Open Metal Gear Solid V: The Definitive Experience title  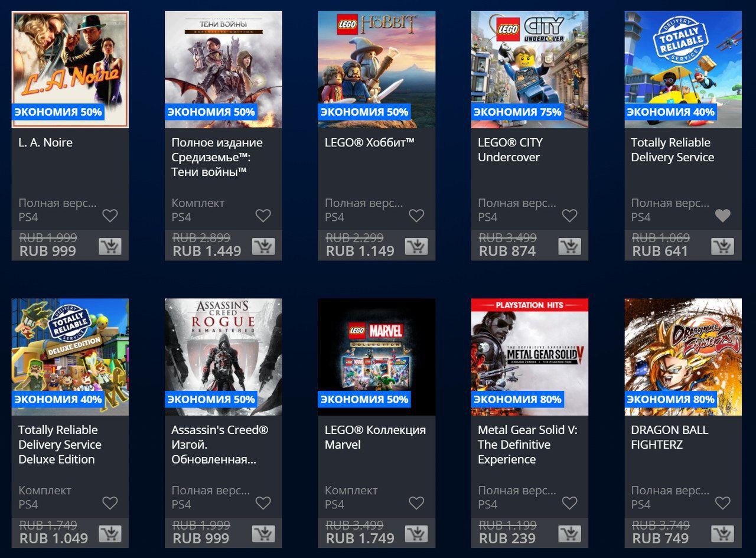527,445
